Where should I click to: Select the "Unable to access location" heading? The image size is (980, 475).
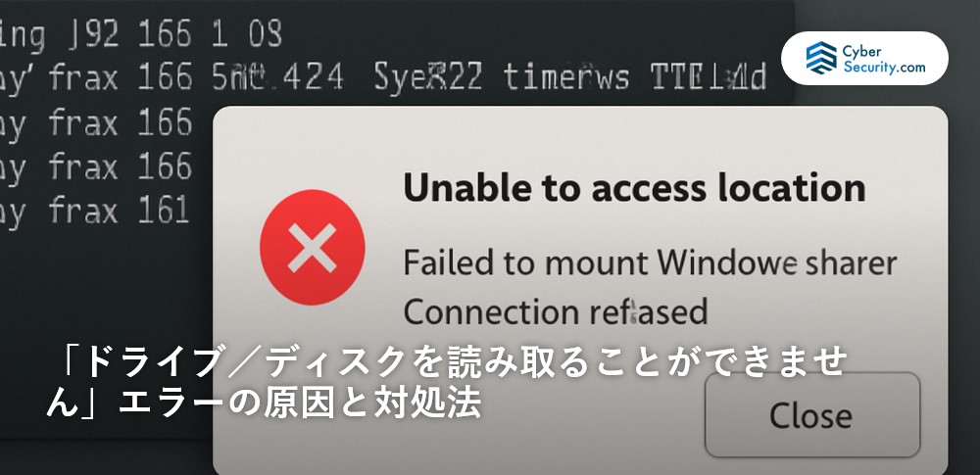[x=634, y=187]
